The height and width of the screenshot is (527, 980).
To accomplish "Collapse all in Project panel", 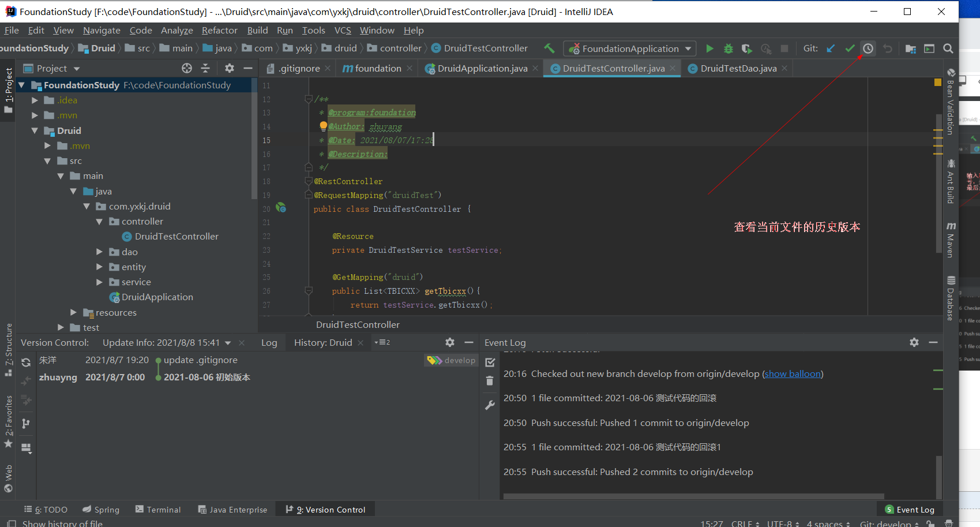I will tap(205, 68).
